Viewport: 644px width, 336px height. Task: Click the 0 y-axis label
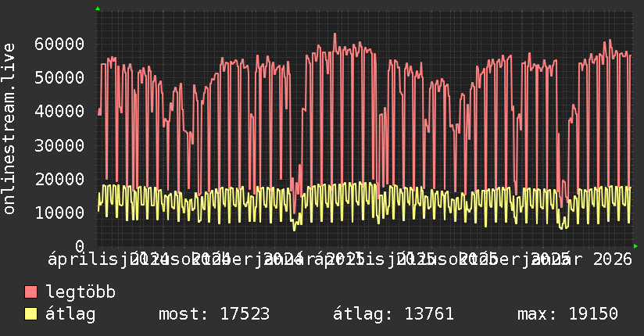tap(79, 246)
